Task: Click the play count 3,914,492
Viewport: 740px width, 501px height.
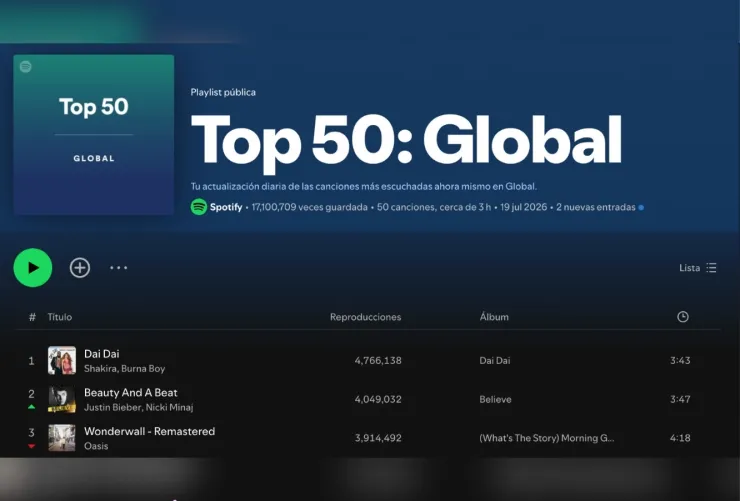Action: click(378, 438)
